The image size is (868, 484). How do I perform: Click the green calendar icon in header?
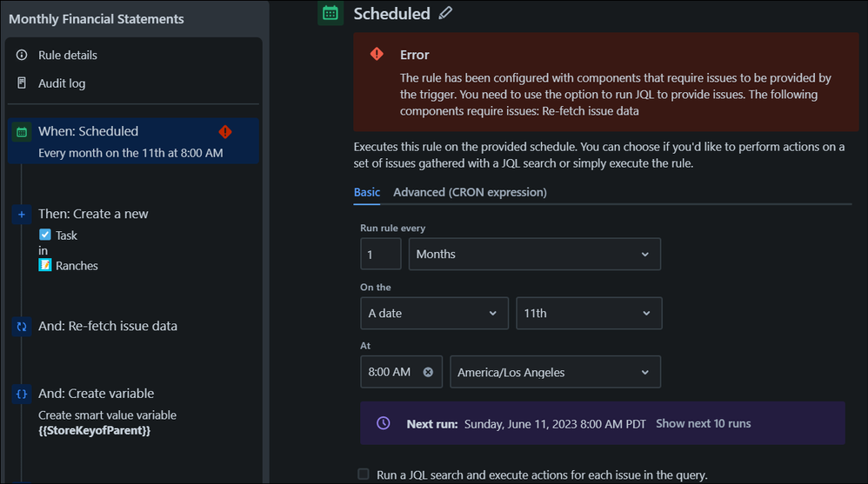point(331,13)
